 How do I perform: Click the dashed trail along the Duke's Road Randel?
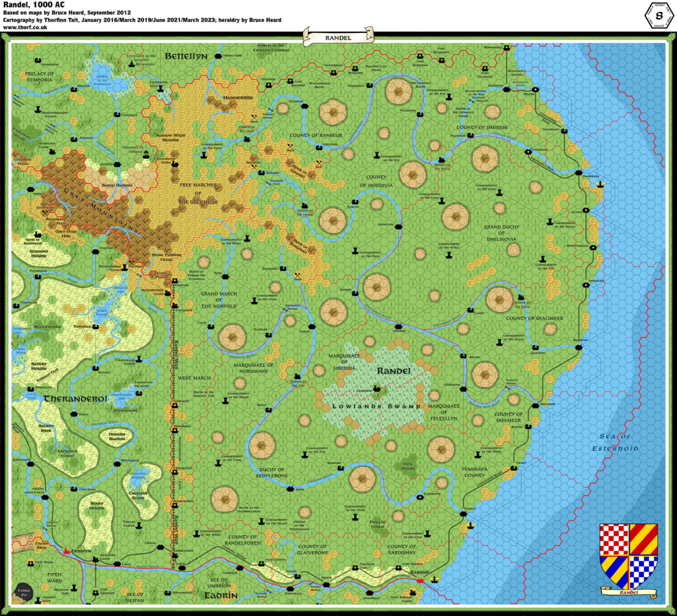click(175, 397)
